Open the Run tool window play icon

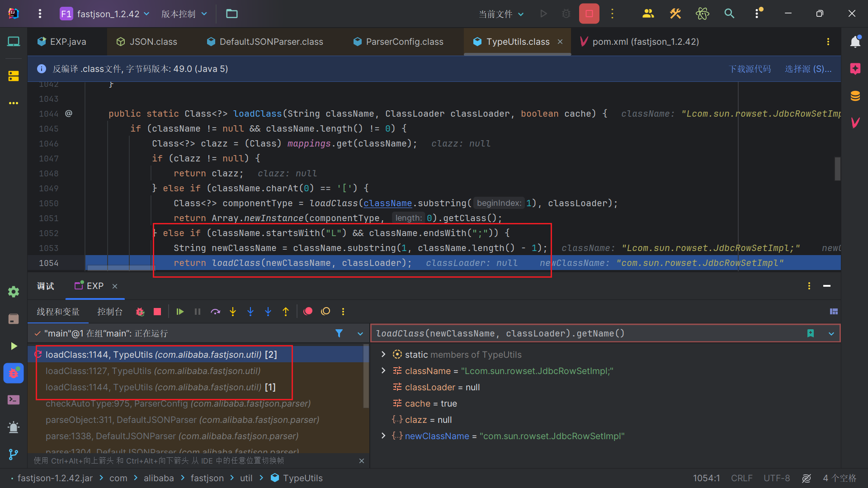[x=14, y=346]
